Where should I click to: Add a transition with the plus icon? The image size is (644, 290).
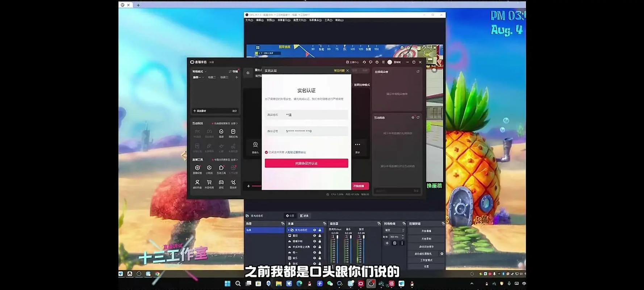[387, 243]
